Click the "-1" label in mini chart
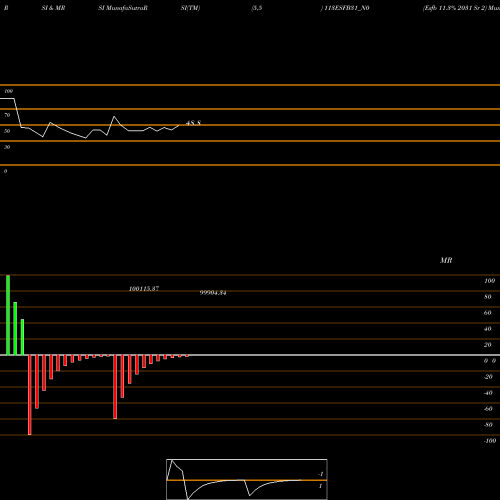500x500 pixels. [321, 474]
